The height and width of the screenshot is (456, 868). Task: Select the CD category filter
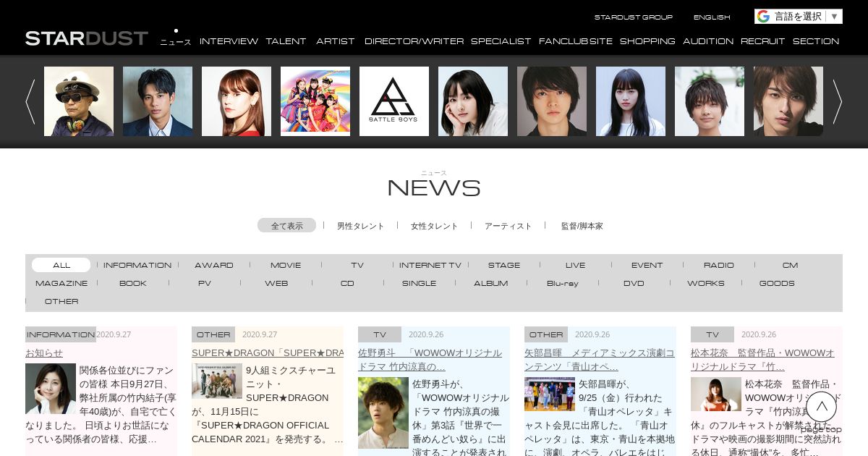pyautogui.click(x=347, y=283)
